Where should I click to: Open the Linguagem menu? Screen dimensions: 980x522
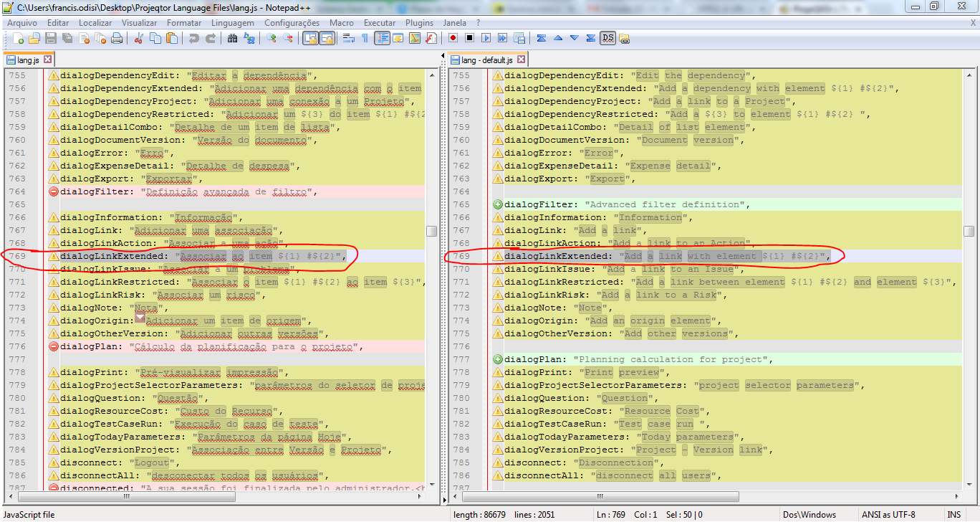pos(233,23)
